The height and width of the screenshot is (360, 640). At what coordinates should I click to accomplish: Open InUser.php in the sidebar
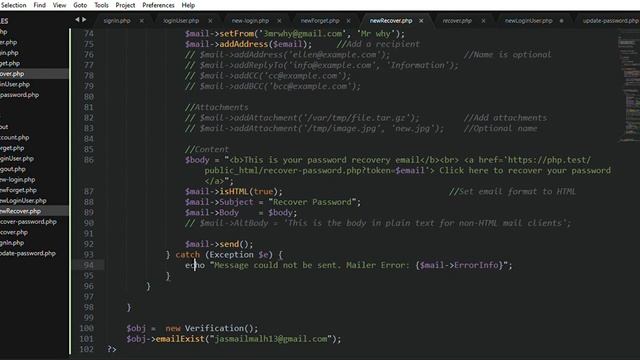tap(15, 84)
